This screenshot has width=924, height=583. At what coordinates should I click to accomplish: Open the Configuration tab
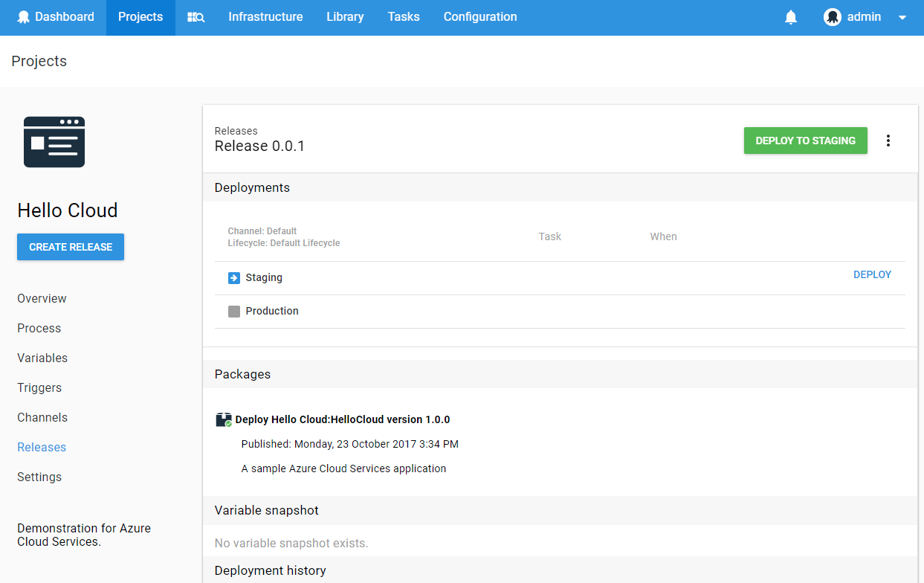(480, 17)
